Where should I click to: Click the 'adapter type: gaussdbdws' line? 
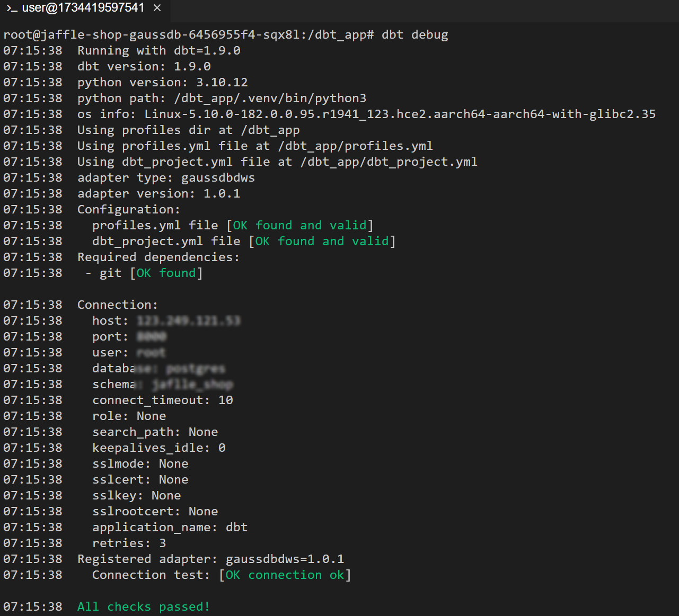tap(166, 178)
